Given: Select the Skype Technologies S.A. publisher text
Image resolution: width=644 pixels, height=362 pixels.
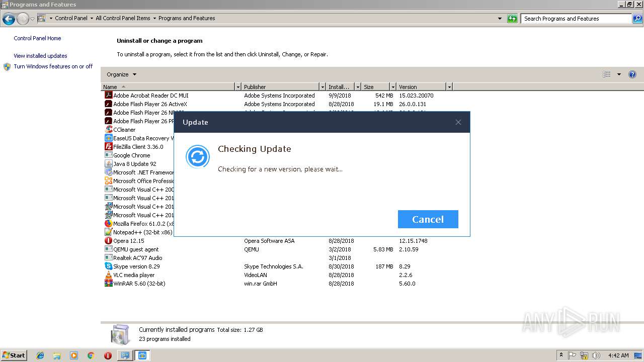Looking at the screenshot, I should (274, 266).
